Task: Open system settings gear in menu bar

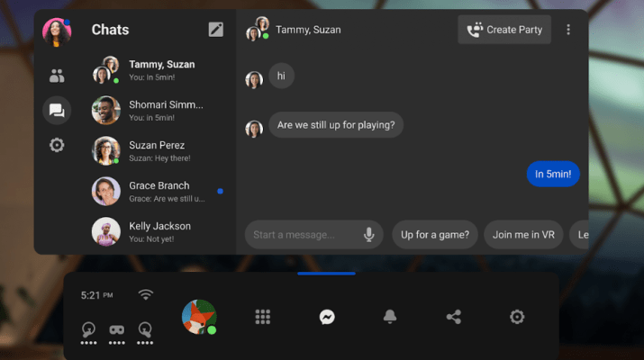Action: pos(517,317)
